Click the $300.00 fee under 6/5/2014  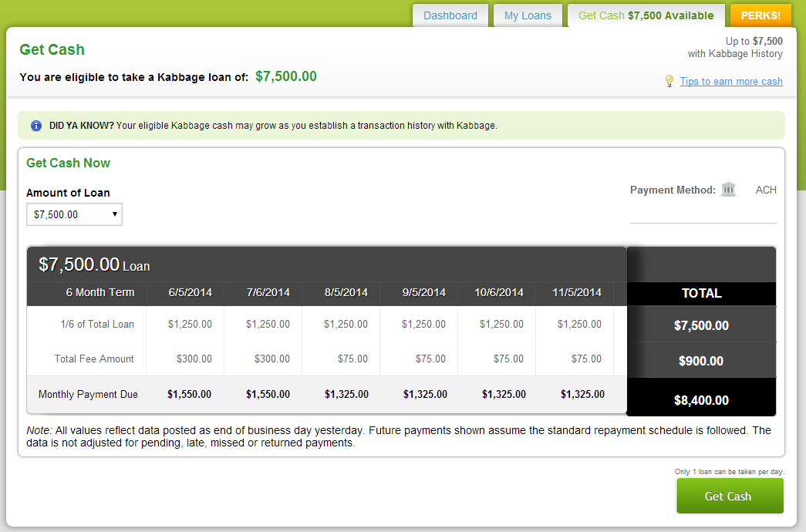pos(194,359)
